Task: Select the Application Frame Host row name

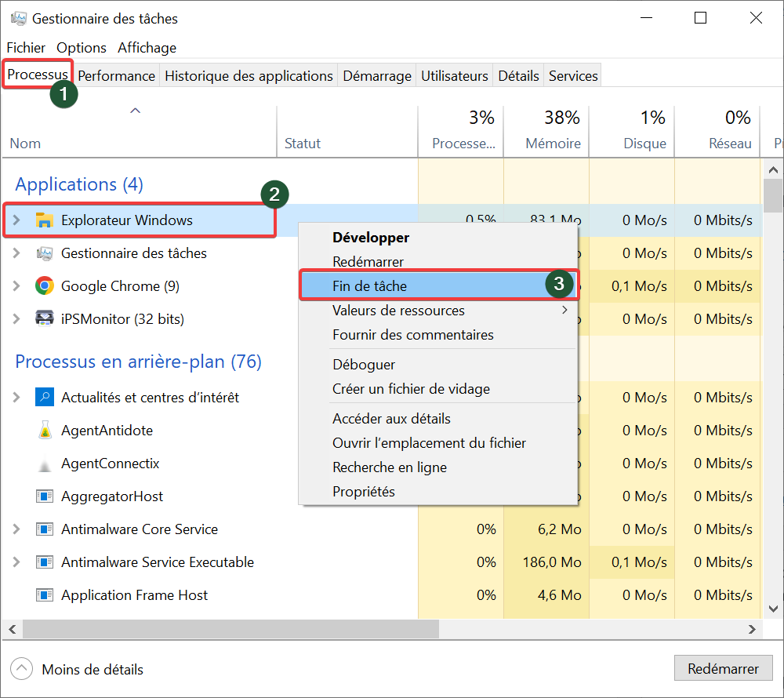Action: (x=134, y=595)
